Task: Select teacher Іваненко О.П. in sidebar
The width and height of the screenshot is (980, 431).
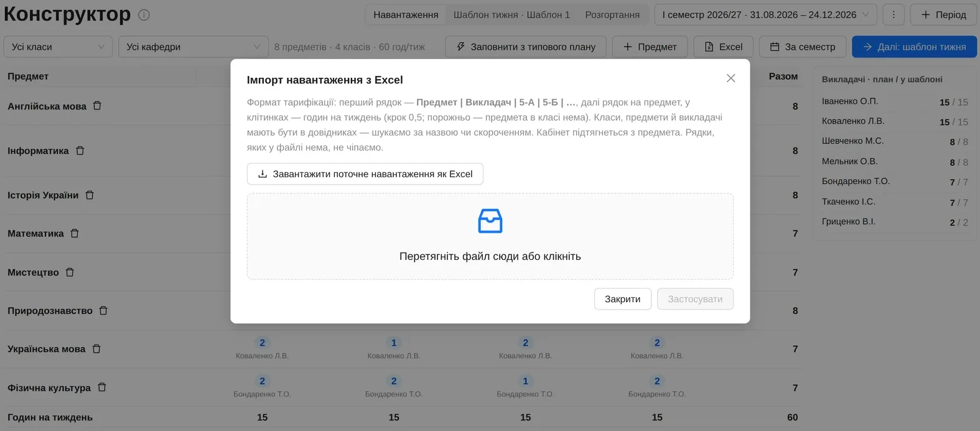Action: (850, 101)
